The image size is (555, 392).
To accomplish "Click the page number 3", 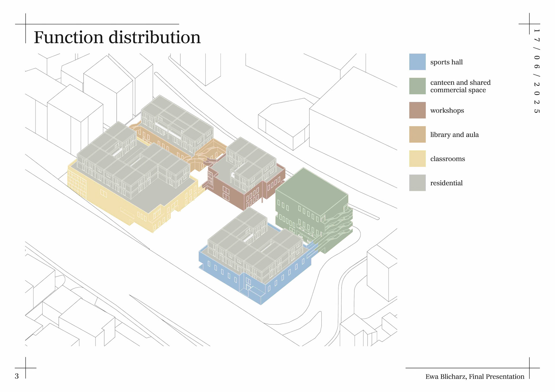I will (x=17, y=376).
